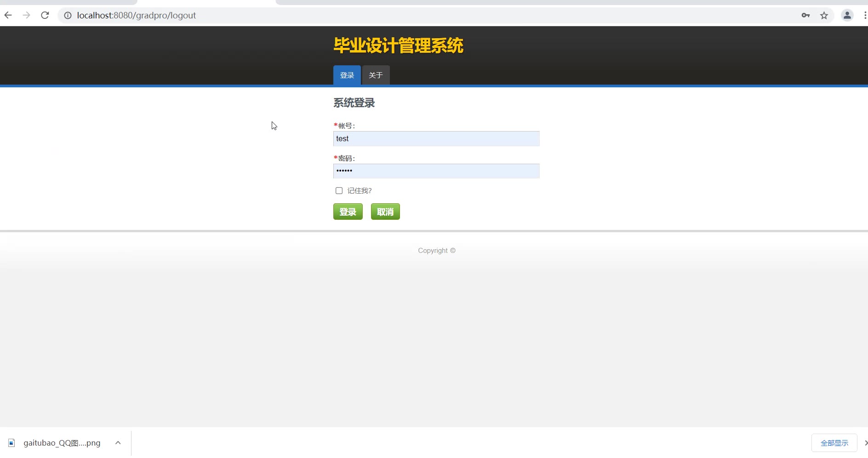Click the green 取消 button

(385, 212)
